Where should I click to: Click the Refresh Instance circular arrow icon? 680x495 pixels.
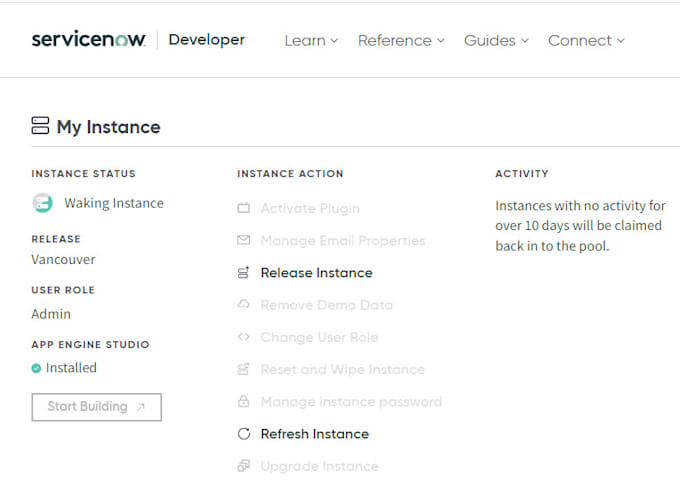click(244, 433)
